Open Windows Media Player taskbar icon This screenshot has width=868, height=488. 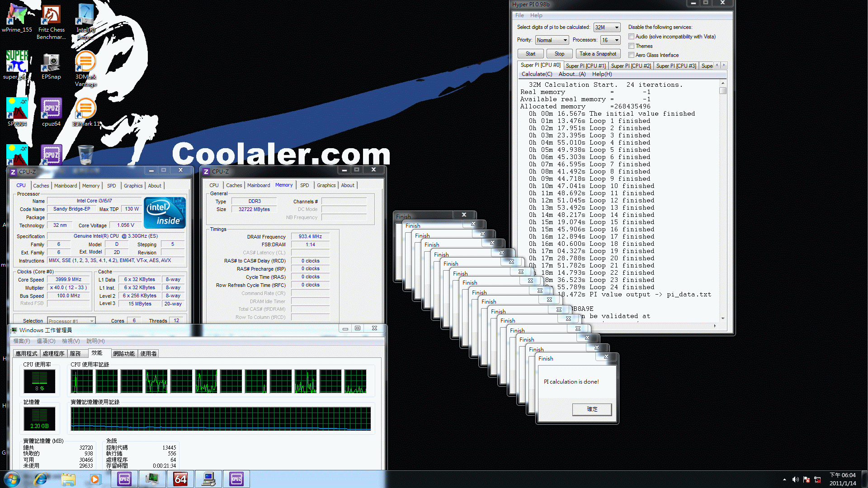95,479
